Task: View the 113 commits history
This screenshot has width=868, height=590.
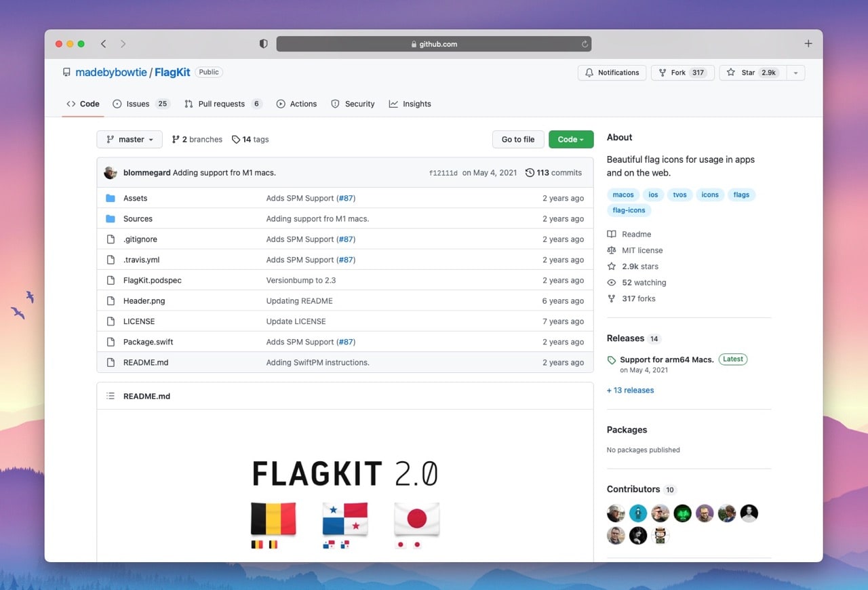Action: (x=553, y=173)
